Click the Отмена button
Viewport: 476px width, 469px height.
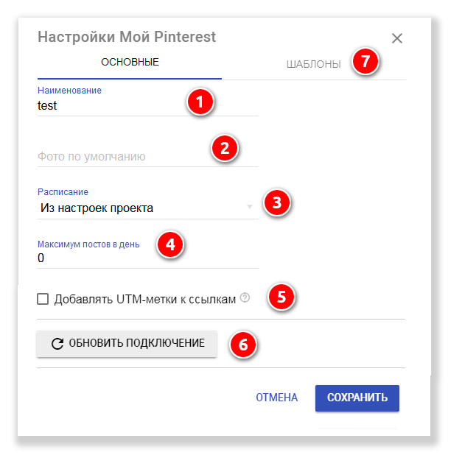point(277,398)
